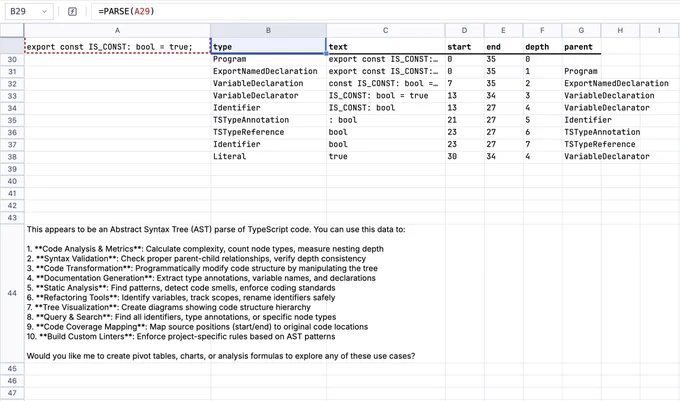The height and width of the screenshot is (401, 680).
Task: Select parent cell 'TSTypeAnnotation' in row 36
Action: pos(582,132)
